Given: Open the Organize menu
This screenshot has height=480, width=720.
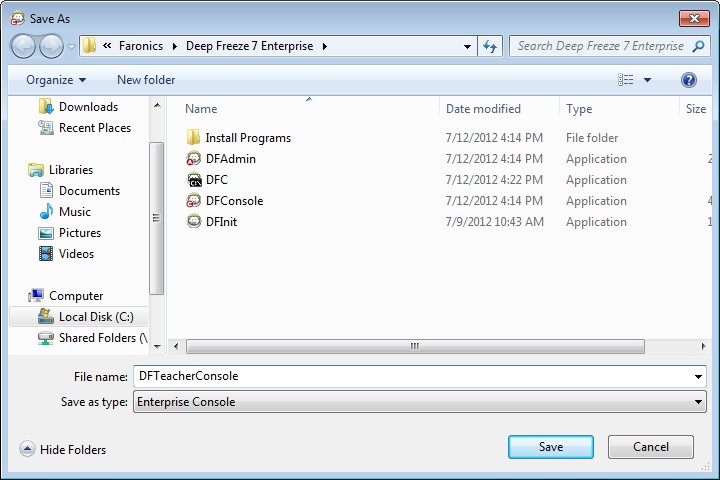Looking at the screenshot, I should pyautogui.click(x=56, y=80).
